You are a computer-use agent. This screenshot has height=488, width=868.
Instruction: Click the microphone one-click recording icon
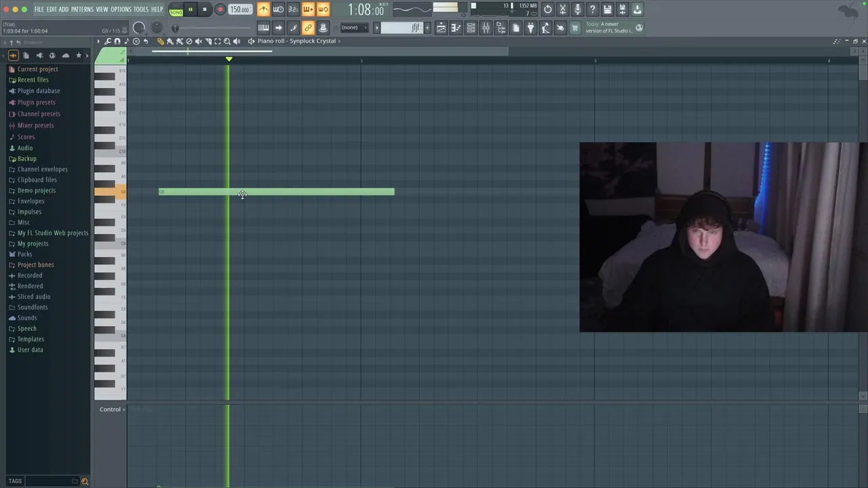[578, 9]
